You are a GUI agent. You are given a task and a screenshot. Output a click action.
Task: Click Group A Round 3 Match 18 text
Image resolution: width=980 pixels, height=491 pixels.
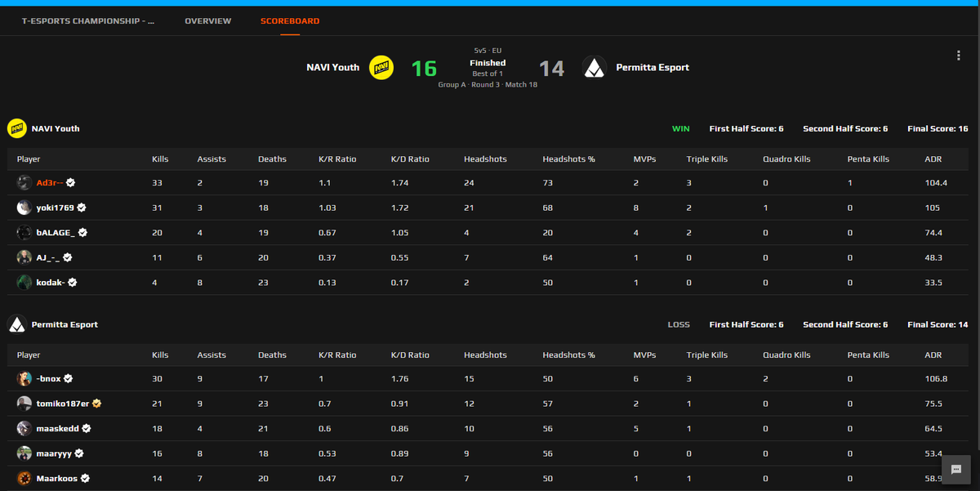(488, 85)
